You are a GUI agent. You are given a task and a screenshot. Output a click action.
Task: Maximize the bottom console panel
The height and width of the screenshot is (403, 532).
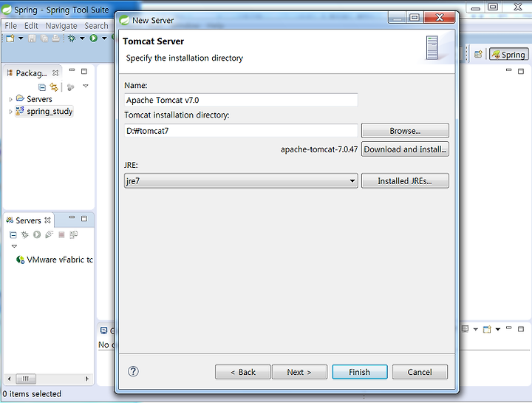pyautogui.click(x=521, y=329)
